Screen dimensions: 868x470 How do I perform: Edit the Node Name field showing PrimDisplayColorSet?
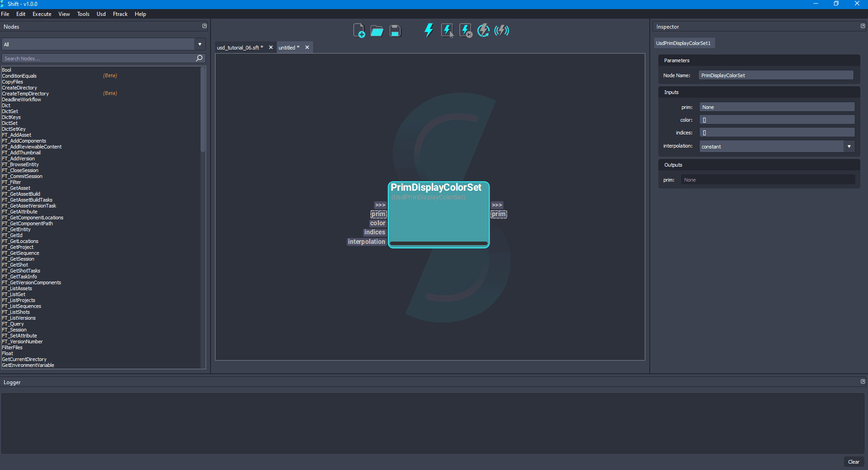pos(776,75)
